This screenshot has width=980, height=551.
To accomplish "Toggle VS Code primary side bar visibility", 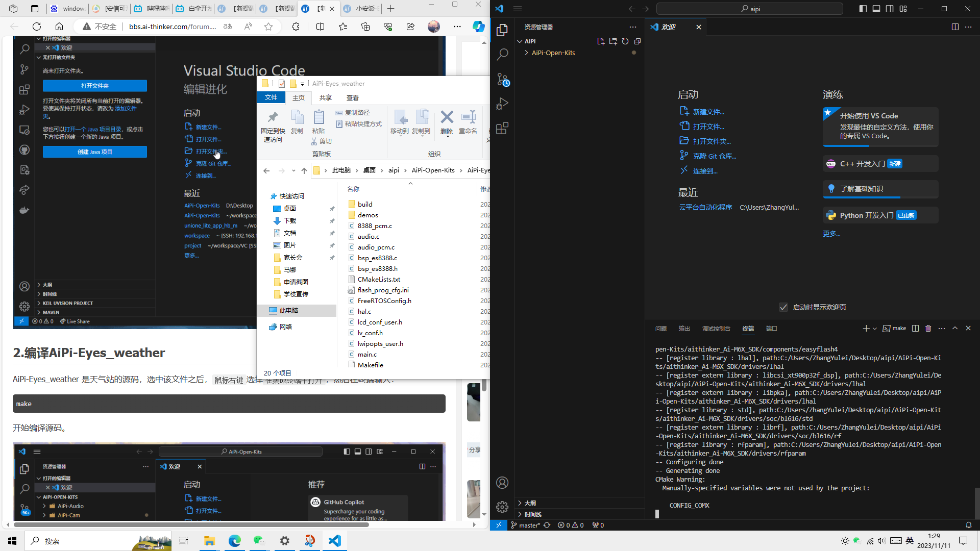I will (863, 9).
